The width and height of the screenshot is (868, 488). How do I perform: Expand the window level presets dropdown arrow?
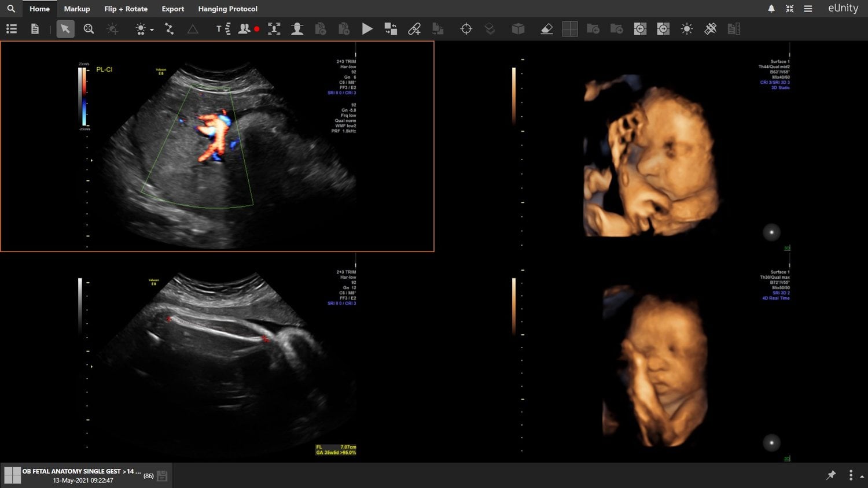152,29
